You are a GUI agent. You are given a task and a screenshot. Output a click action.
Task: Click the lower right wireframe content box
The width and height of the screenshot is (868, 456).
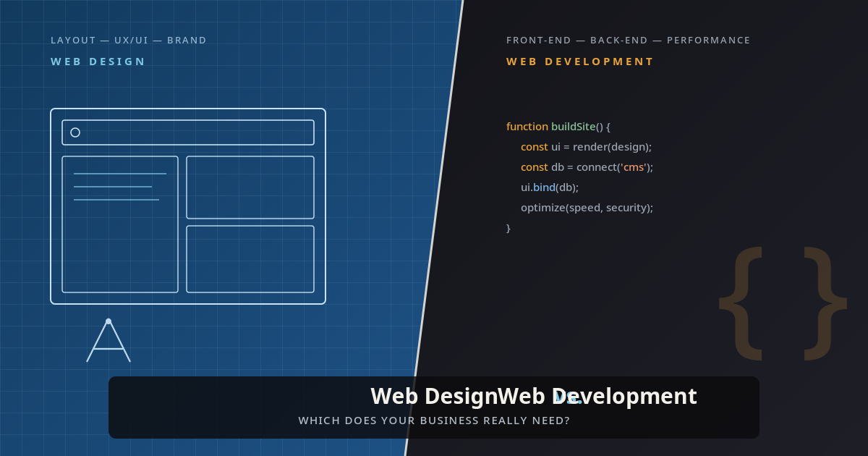[250, 259]
